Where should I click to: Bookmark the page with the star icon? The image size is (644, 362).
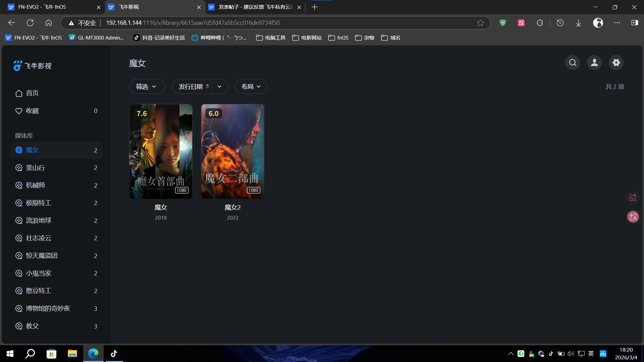pos(480,23)
